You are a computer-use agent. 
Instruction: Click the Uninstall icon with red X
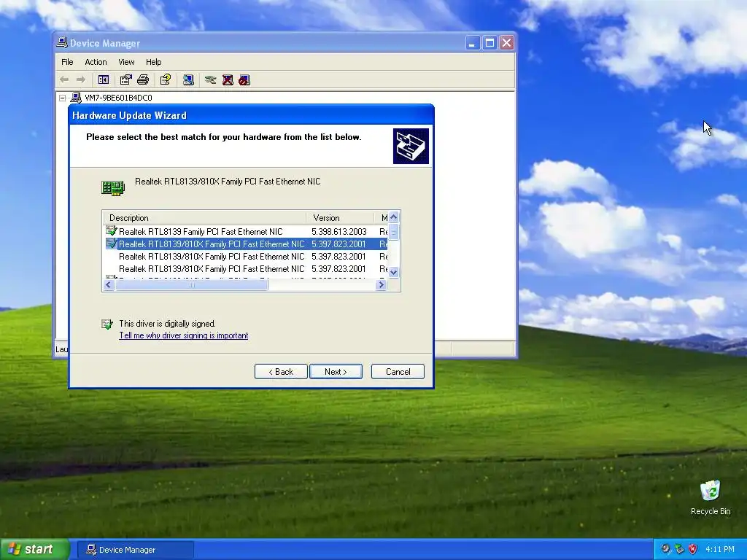click(x=228, y=80)
